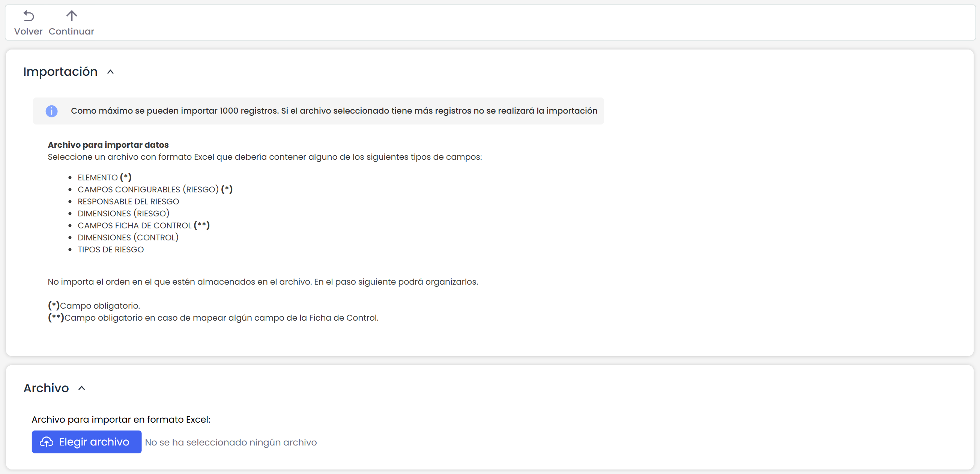
Task: Click the cloud upload icon on Elegir archivo
Action: [47, 442]
